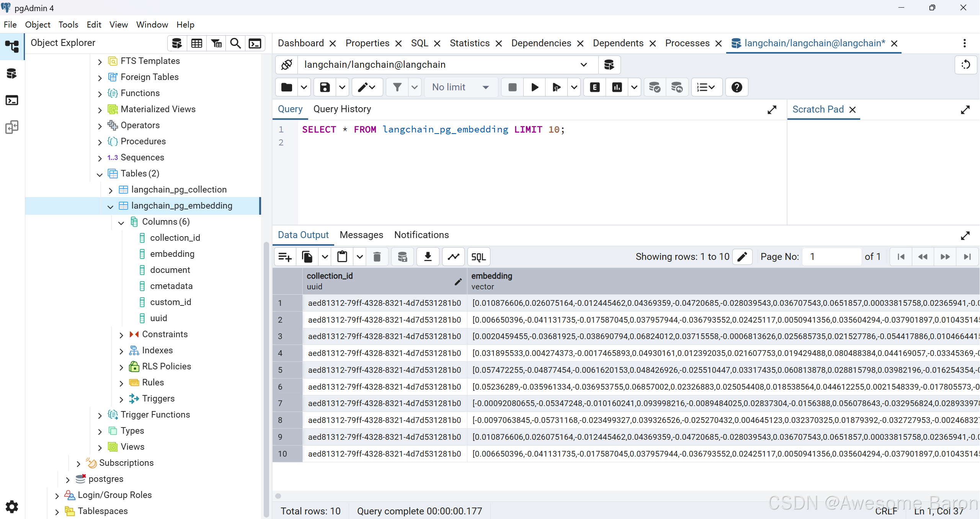The image size is (980, 519).
Task: Click the SQL button in results toolbar
Action: [478, 257]
